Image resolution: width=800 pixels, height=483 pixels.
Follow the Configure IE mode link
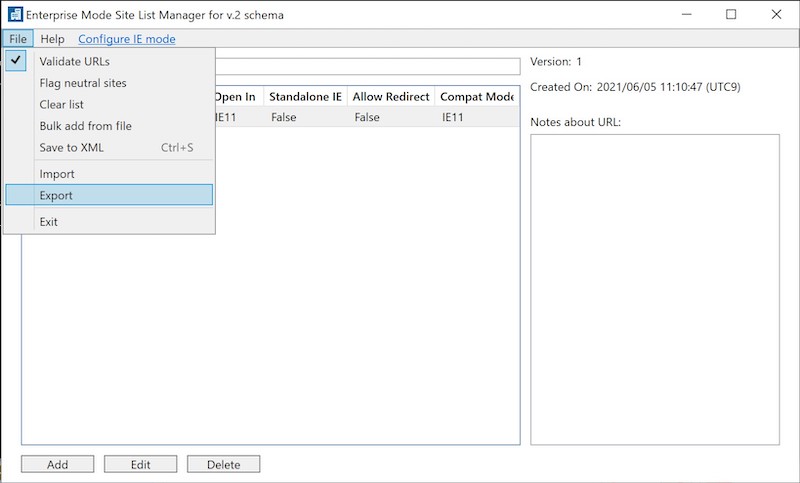[x=127, y=39]
